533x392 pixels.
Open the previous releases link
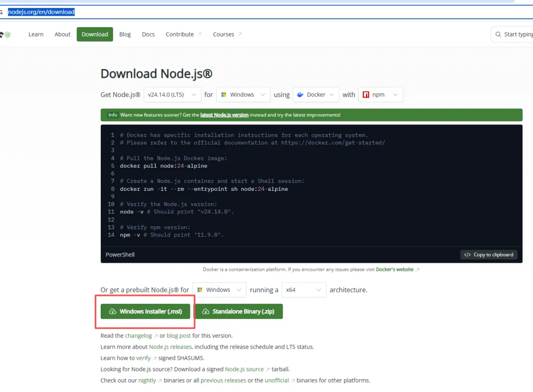224,381
